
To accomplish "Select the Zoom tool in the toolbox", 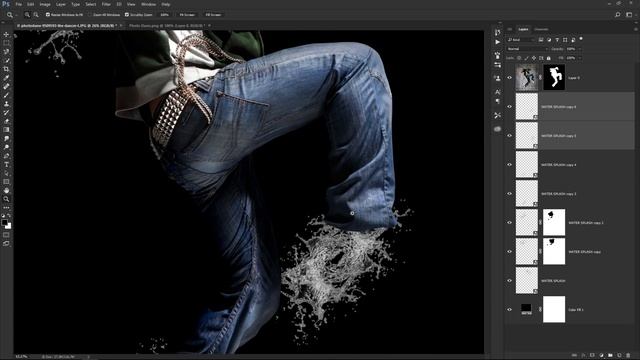I will click(6, 199).
